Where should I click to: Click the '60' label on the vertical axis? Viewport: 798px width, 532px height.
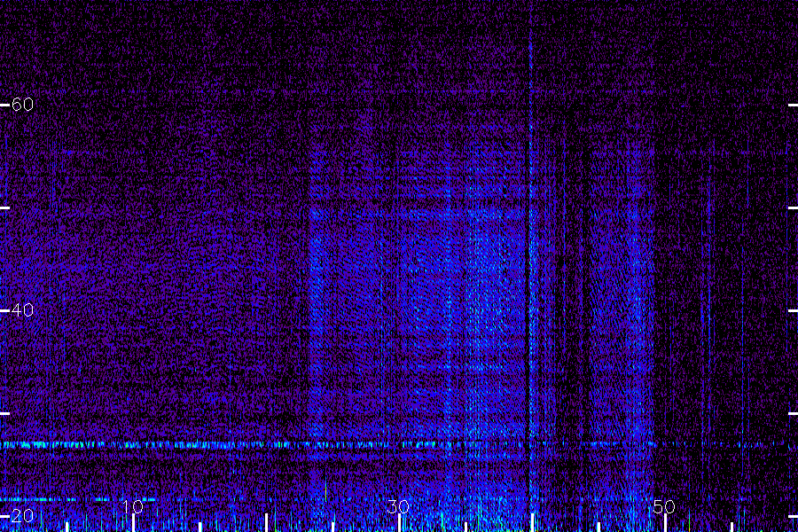pos(22,105)
